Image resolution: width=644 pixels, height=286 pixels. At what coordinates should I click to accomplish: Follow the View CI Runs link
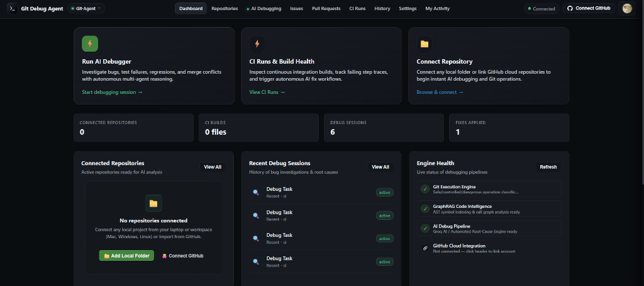click(x=267, y=92)
